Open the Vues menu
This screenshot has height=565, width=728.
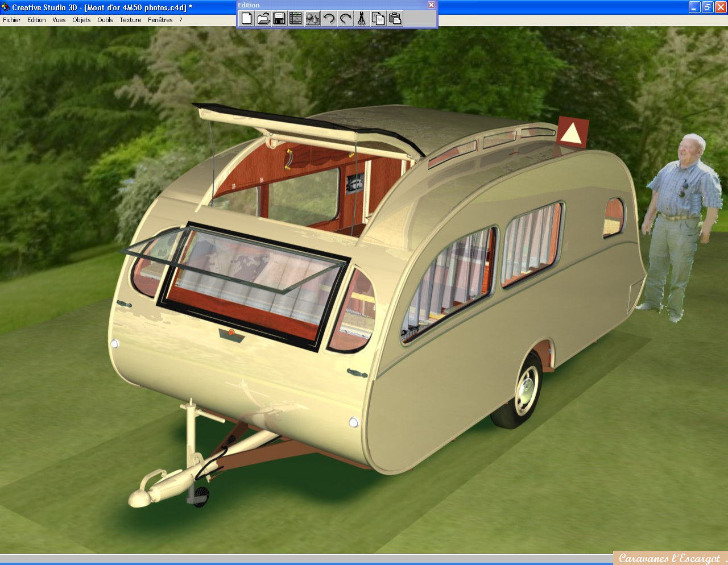(x=59, y=20)
